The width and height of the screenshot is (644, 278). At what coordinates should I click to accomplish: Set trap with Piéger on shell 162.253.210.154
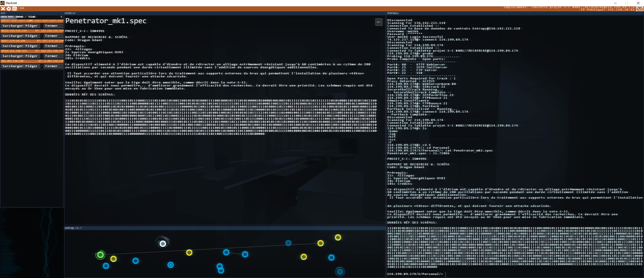(x=31, y=56)
